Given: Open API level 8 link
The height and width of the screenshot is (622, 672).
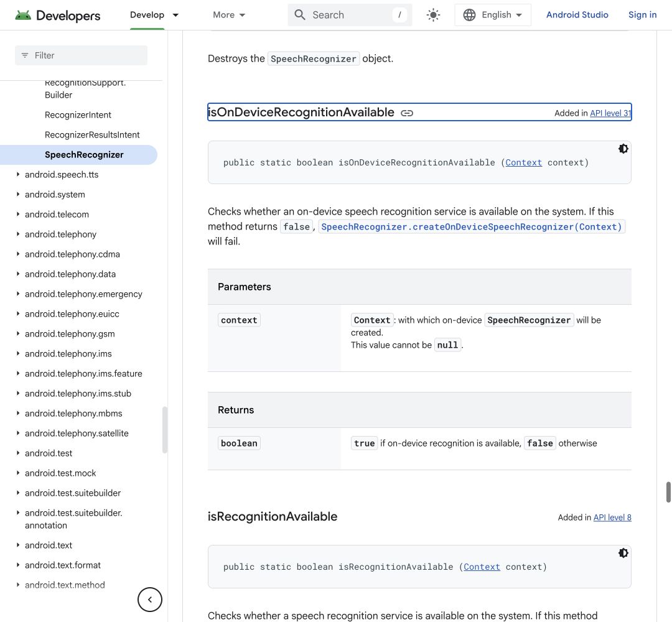Looking at the screenshot, I should coord(612,518).
